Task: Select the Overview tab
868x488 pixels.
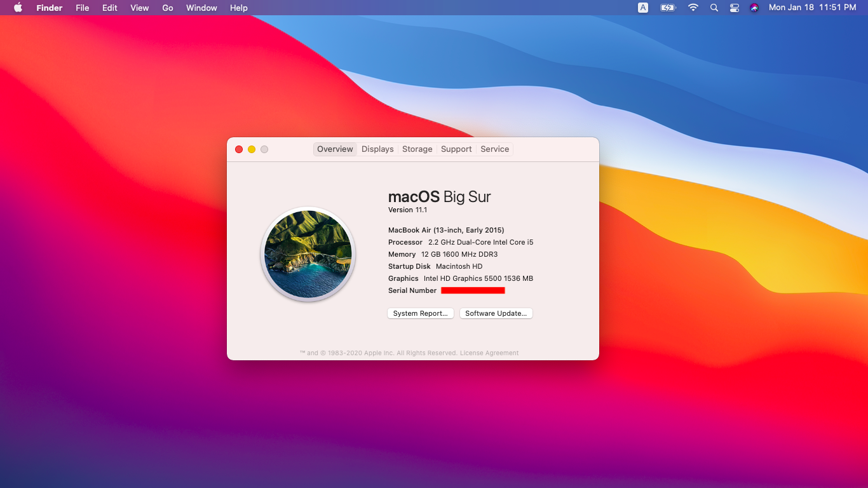Action: [x=335, y=149]
